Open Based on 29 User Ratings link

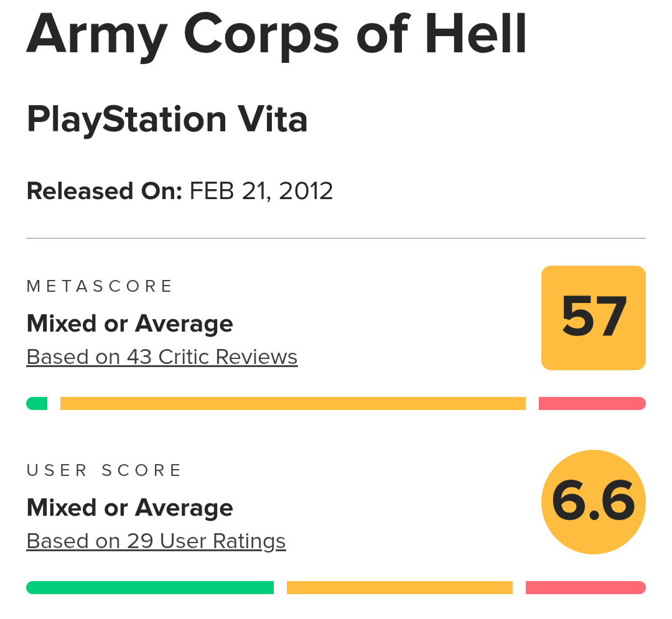point(156,541)
